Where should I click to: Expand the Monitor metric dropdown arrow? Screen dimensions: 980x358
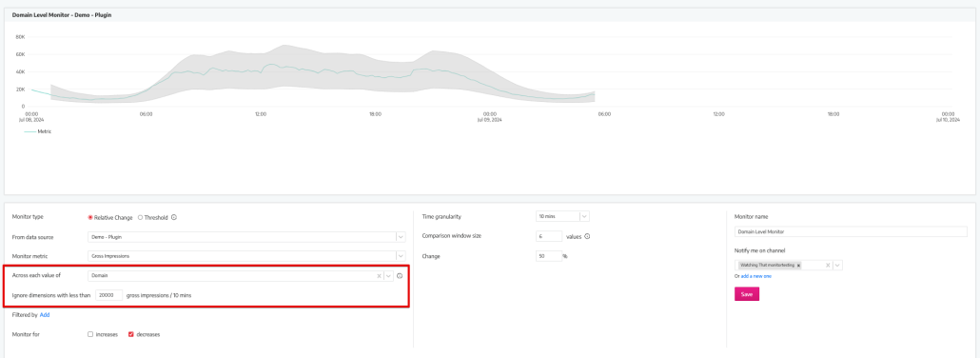[400, 256]
